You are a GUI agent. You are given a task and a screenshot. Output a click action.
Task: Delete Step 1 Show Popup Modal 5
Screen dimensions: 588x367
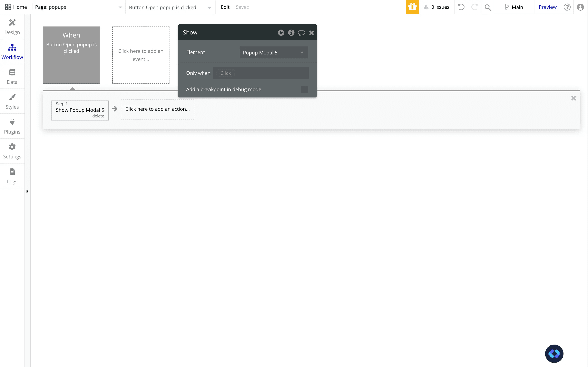pyautogui.click(x=98, y=116)
